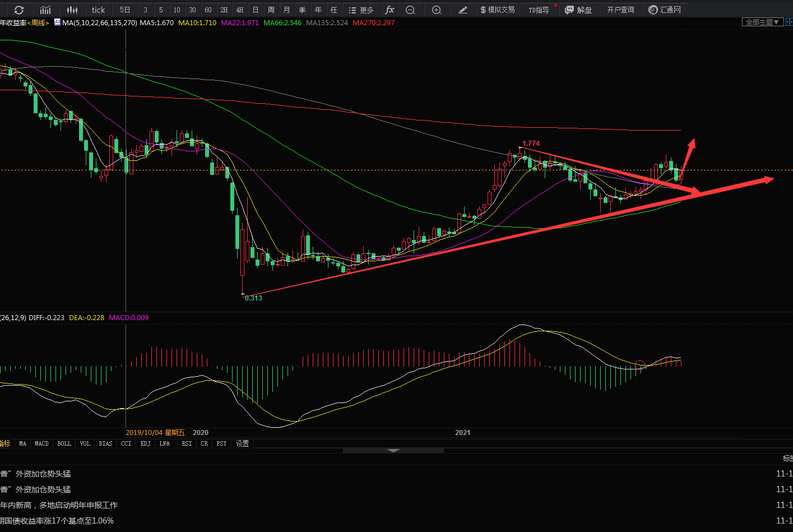The height and width of the screenshot is (532, 793).
Task: Switch to the time-sharing line chart icon
Action: (45, 10)
